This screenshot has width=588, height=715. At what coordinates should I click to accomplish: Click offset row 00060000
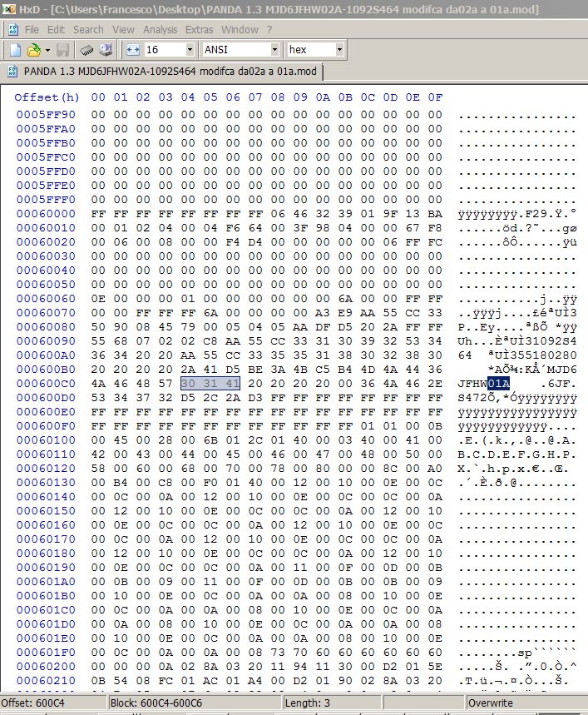pos(46,214)
